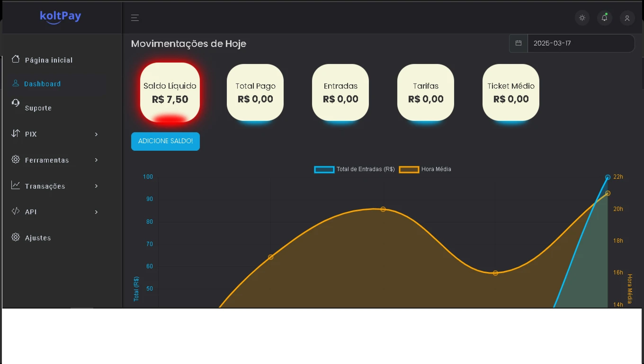
Task: Click the orange point near 16h
Action: coord(495,273)
